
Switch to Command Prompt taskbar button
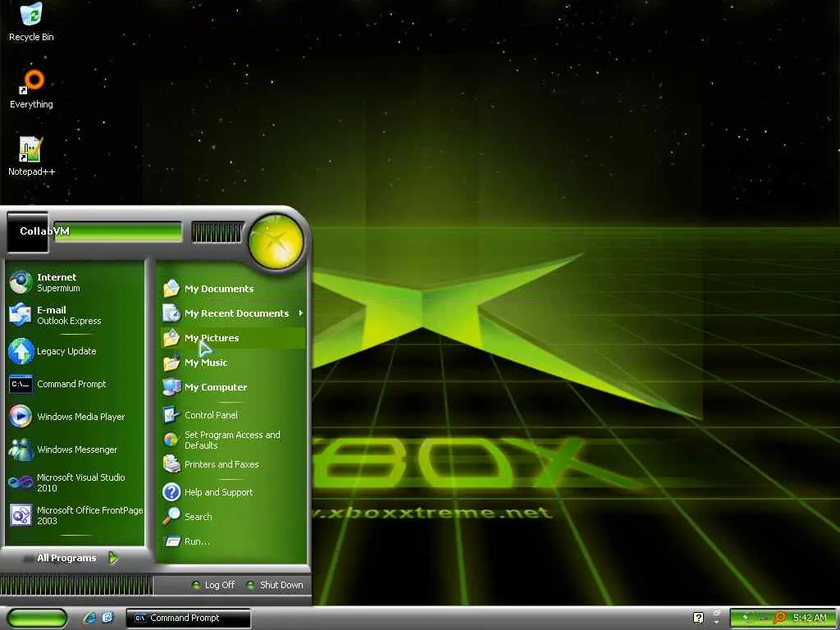click(x=188, y=618)
